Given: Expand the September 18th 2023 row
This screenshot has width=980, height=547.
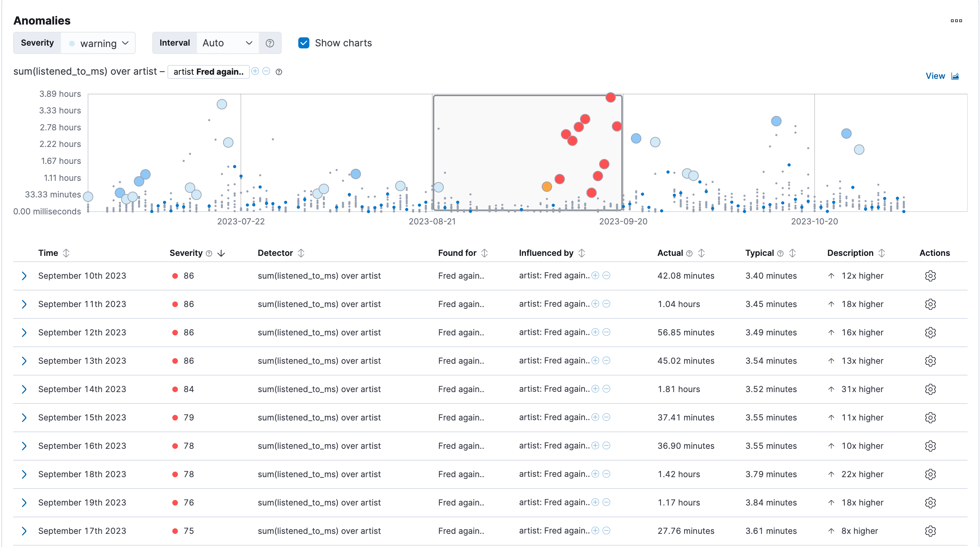Looking at the screenshot, I should click(x=24, y=474).
